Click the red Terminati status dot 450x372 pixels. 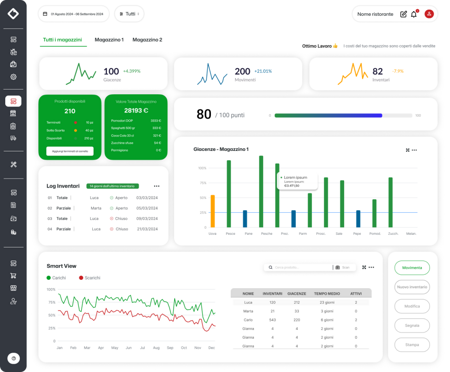(76, 122)
